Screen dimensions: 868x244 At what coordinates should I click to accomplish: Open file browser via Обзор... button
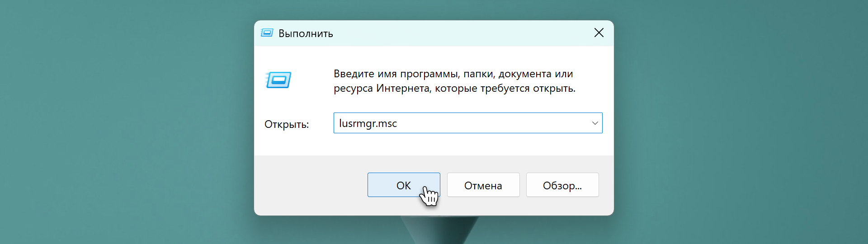coord(562,185)
